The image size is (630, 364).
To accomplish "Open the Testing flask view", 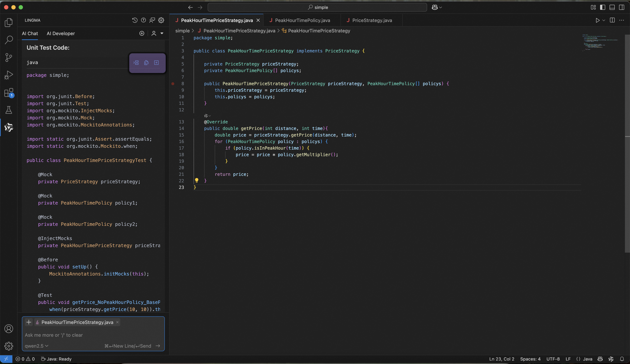I will point(9,110).
